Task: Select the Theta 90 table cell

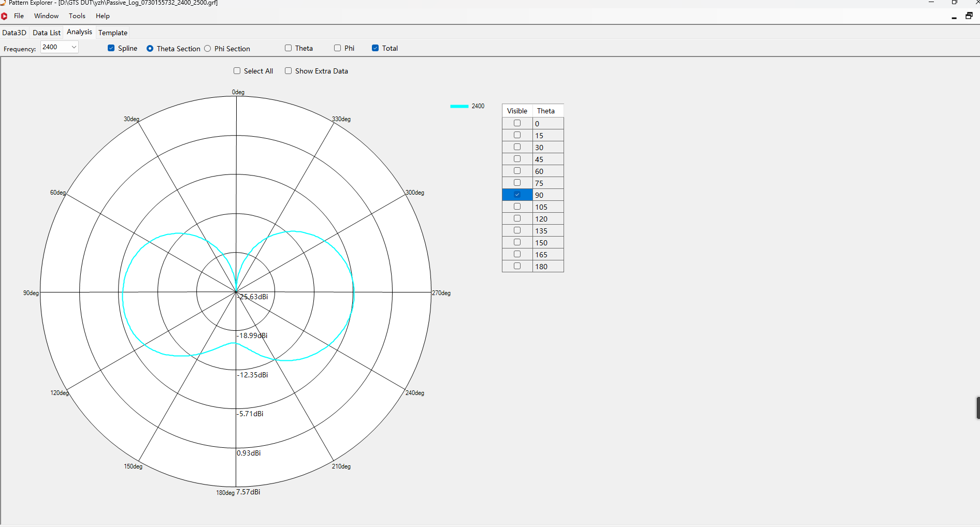Action: (548, 195)
